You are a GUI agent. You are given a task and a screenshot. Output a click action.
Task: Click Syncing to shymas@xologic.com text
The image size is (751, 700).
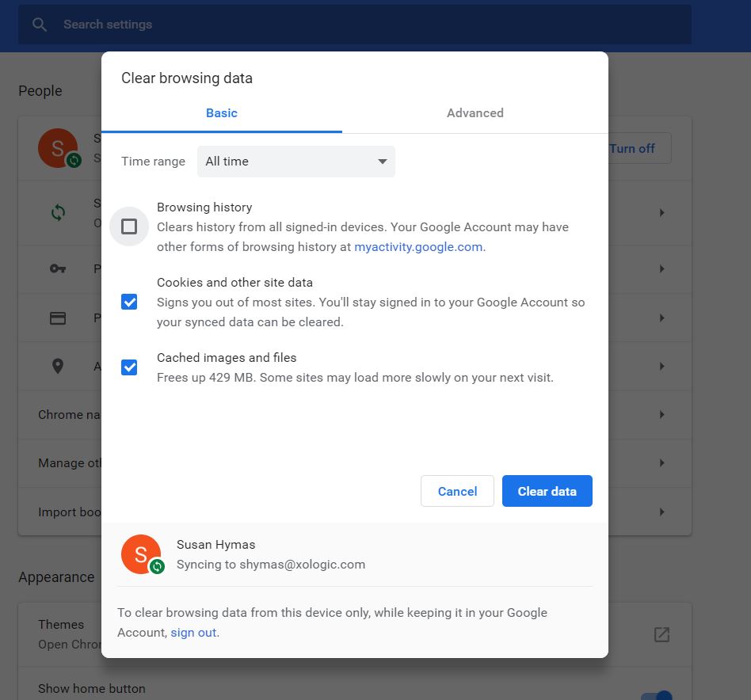coord(271,565)
